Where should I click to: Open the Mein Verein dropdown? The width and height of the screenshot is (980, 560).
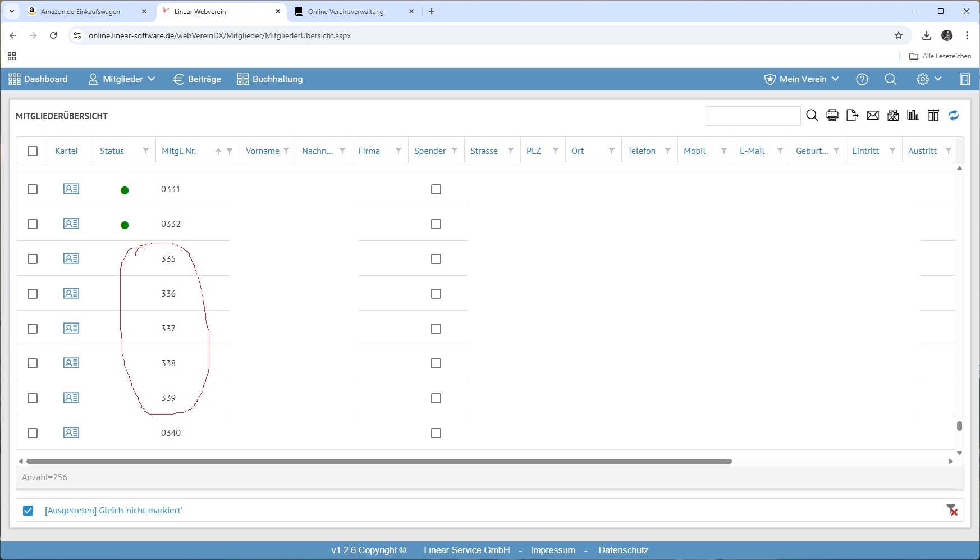pyautogui.click(x=802, y=79)
